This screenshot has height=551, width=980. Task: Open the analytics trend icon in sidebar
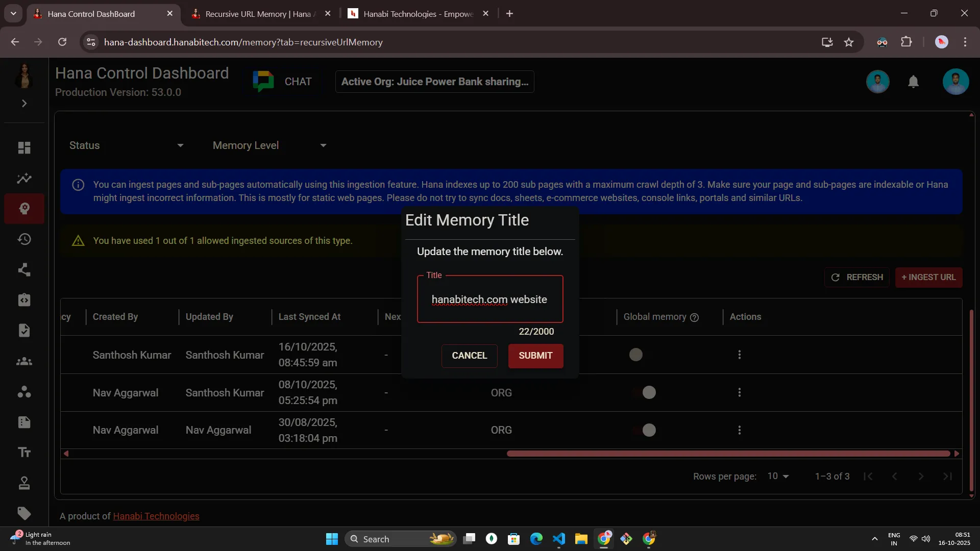(x=24, y=178)
